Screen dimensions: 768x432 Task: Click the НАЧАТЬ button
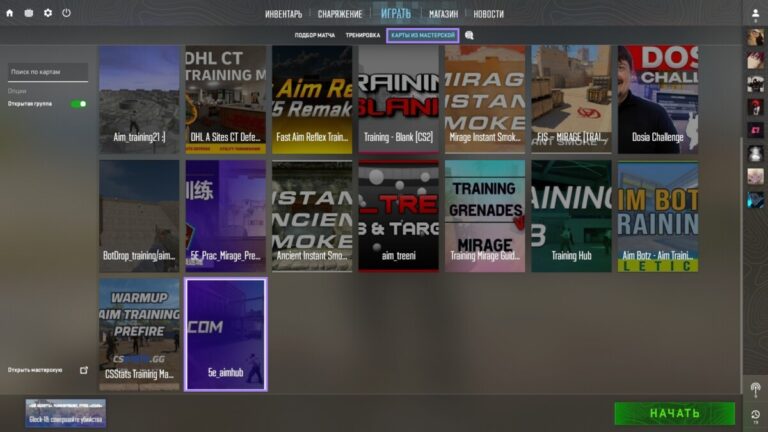pos(674,413)
